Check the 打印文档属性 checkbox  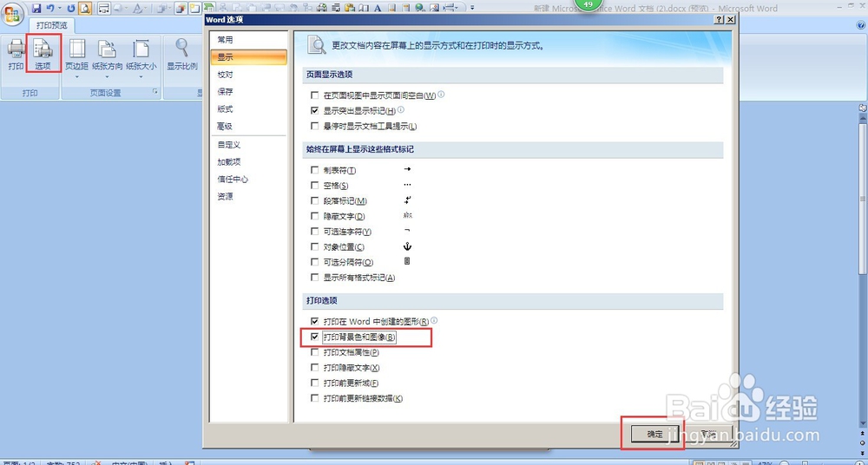click(x=314, y=352)
